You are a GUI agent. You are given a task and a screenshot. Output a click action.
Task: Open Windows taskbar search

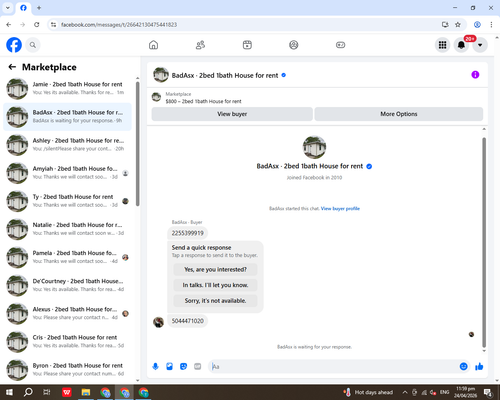tap(28, 392)
